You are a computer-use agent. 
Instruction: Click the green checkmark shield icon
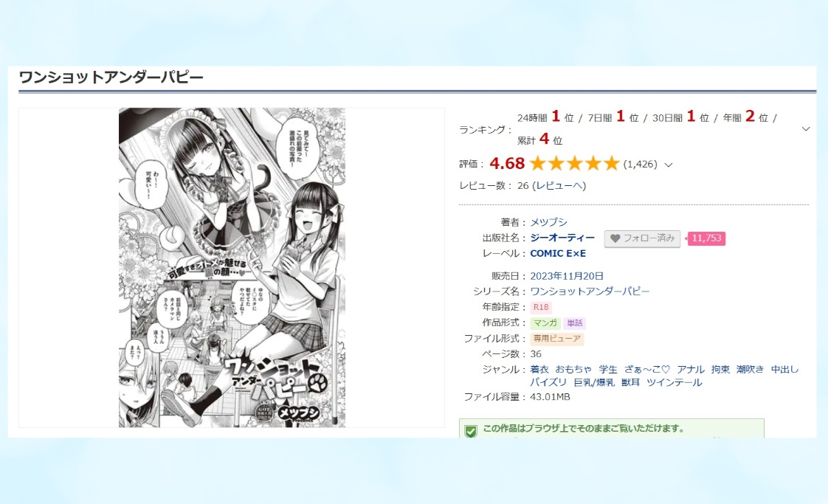point(471,431)
